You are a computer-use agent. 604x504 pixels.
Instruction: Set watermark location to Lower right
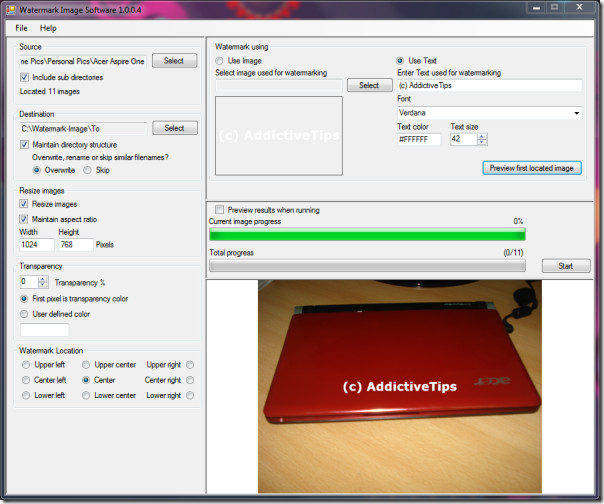190,395
